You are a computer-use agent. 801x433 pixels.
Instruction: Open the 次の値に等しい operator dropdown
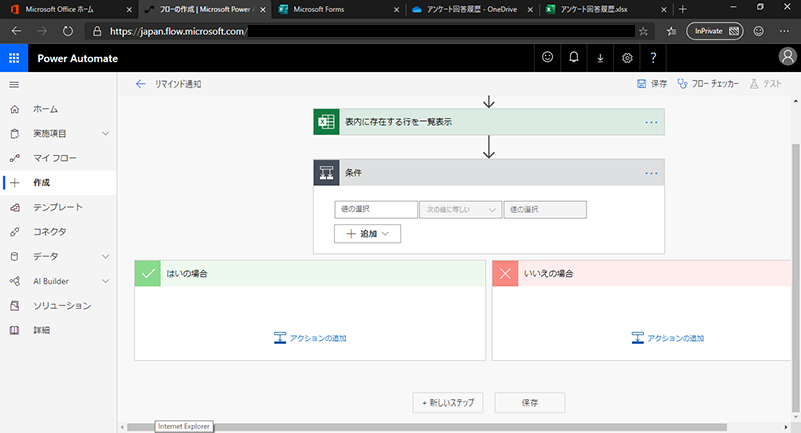tap(460, 209)
